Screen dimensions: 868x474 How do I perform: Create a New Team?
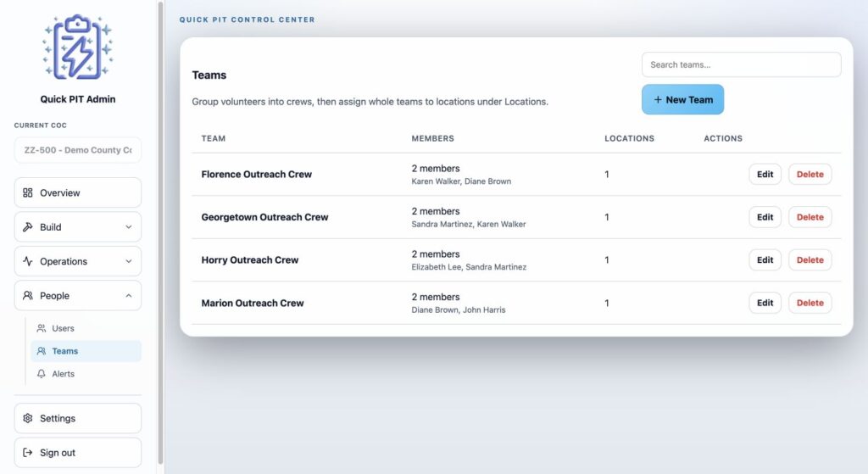tap(682, 100)
